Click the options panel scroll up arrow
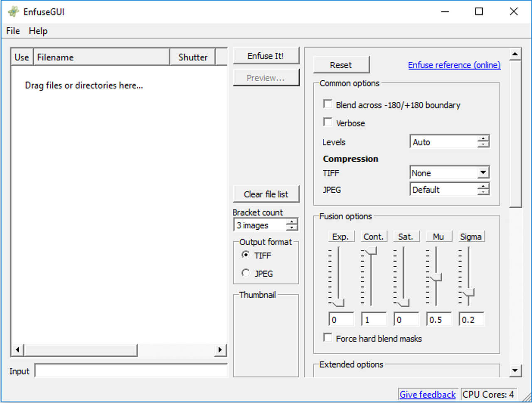Viewport: 532px width, 403px height. (x=515, y=54)
